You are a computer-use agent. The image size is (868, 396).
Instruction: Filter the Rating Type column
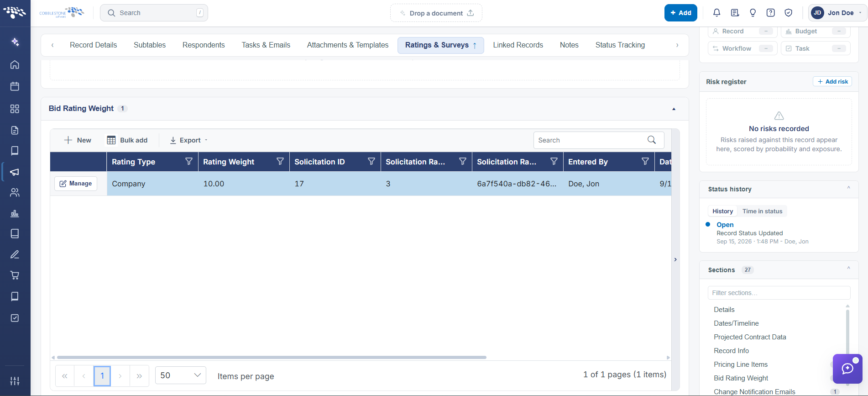(x=188, y=161)
